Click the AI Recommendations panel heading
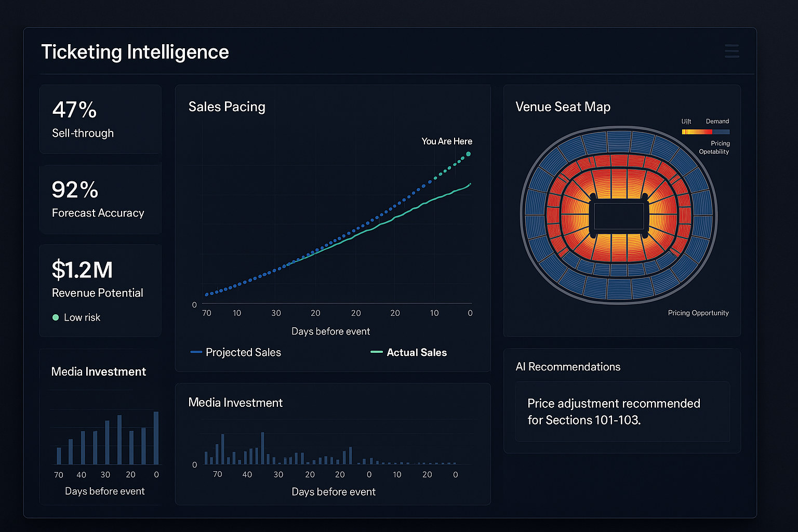The width and height of the screenshot is (798, 532). (x=568, y=367)
